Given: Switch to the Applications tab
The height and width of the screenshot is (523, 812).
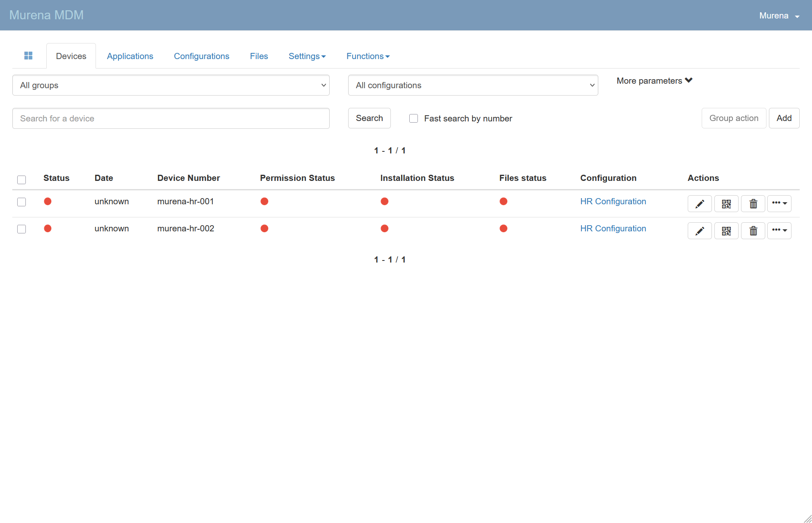Looking at the screenshot, I should (x=130, y=56).
